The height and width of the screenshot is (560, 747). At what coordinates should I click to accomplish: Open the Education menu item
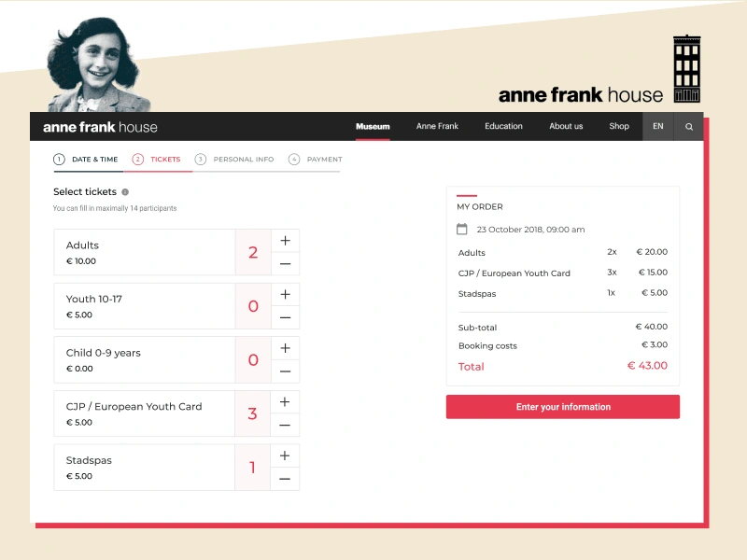(x=503, y=126)
